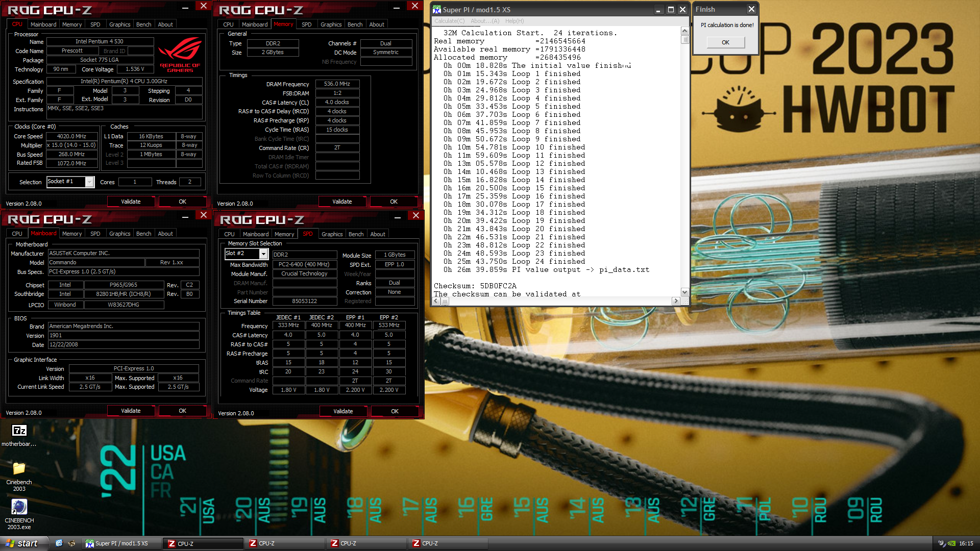Click Validate in CPU-Z SPD slot window
This screenshot has width=980, height=551.
click(343, 411)
